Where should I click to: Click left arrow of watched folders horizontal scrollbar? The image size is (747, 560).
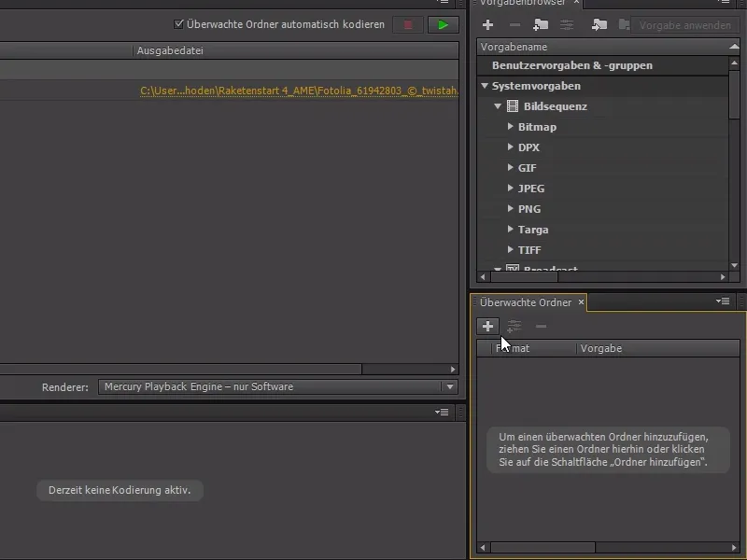point(483,548)
